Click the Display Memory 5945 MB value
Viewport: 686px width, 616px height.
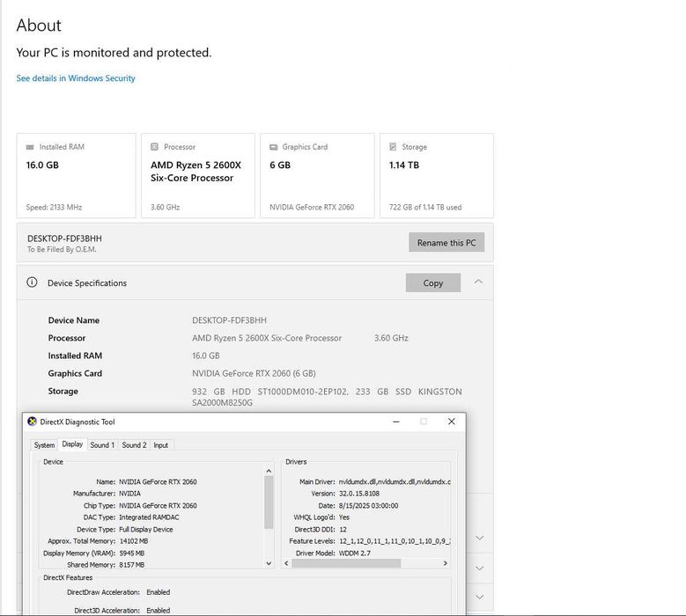pos(132,553)
